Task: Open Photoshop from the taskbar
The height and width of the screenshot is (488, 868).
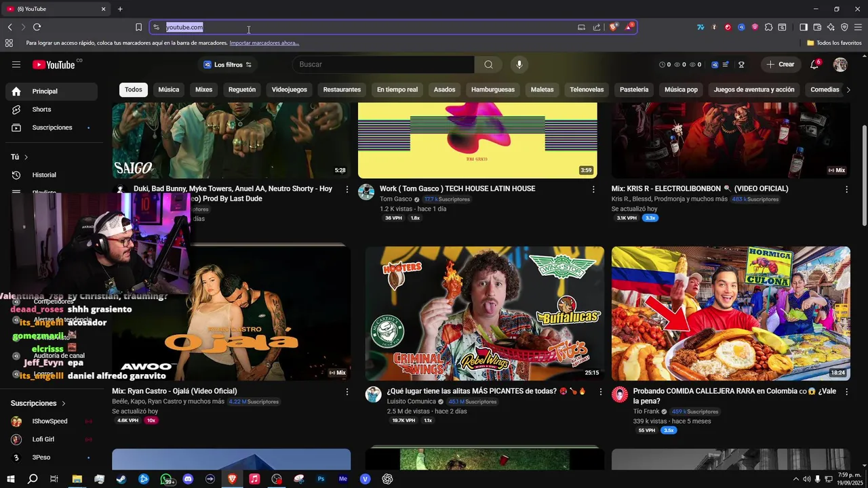Action: [x=321, y=479]
